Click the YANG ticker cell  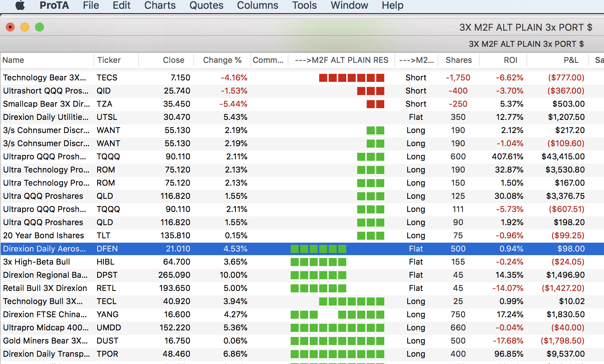(107, 315)
